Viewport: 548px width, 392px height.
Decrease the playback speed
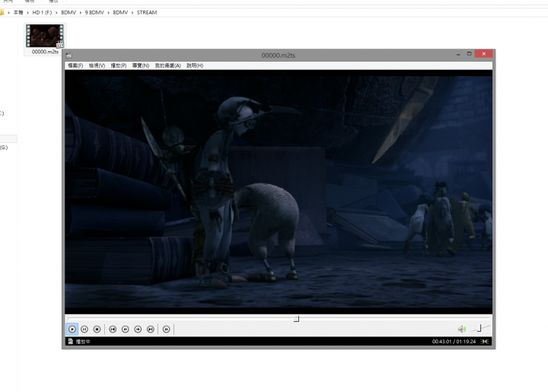click(x=125, y=329)
